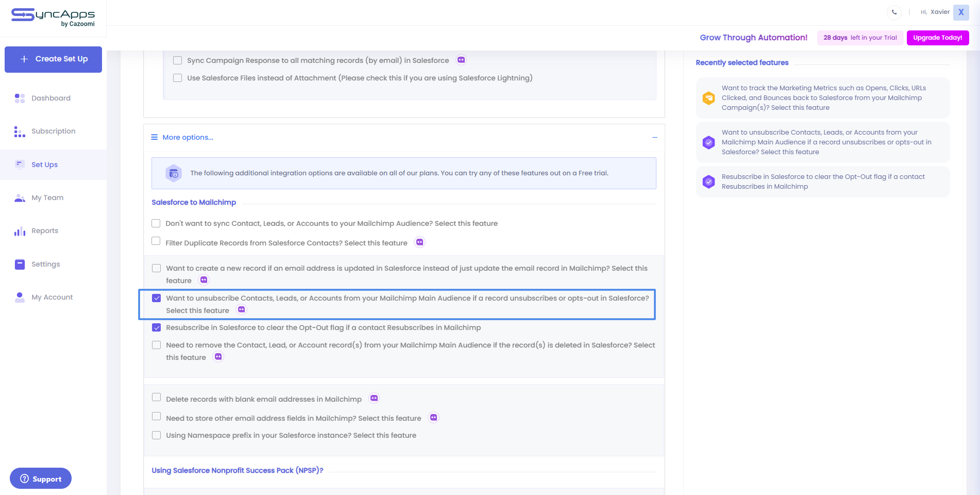Open My Account using its sidebar icon
Viewport: 980px width, 495px height.
tap(20, 297)
